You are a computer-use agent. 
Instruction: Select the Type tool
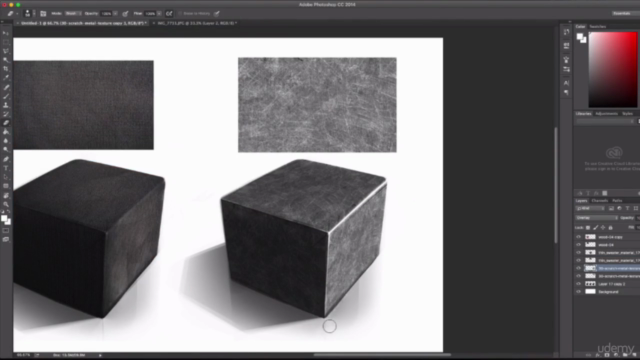pos(6,168)
